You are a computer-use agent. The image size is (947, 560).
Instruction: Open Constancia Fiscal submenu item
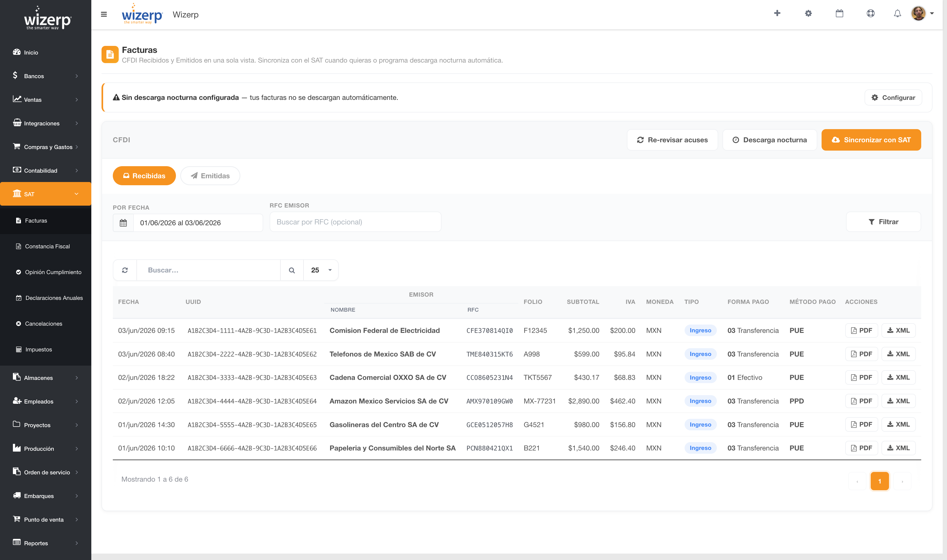[46, 246]
